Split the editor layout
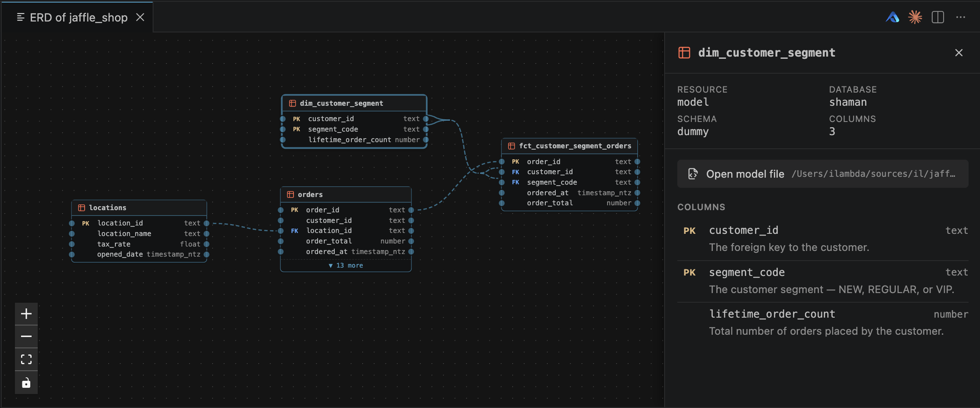This screenshot has width=980, height=408. click(938, 17)
